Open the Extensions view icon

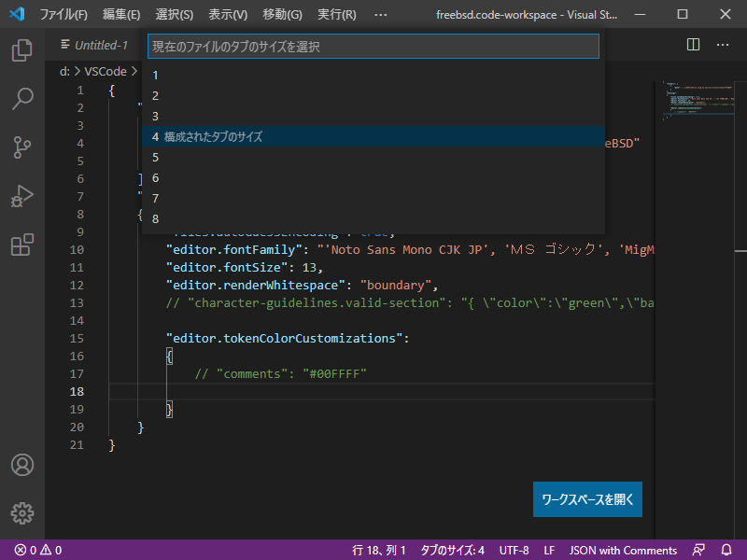[22, 245]
